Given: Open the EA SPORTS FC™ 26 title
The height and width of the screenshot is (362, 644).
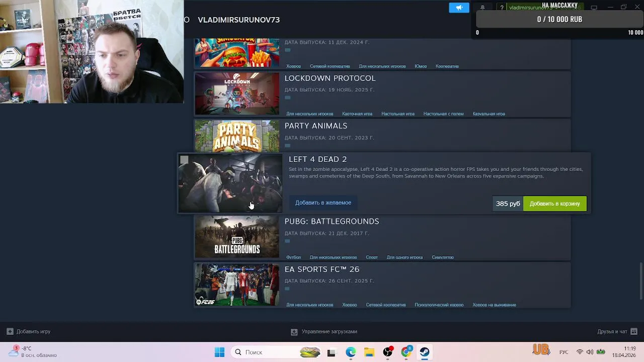Looking at the screenshot, I should pos(322,269).
